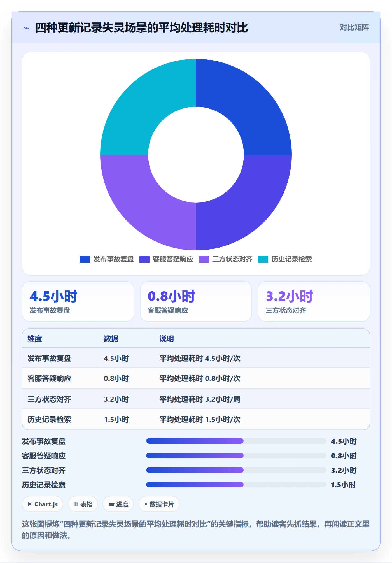Screen dimensions: 392x563
Task: Click the Chart.js tag icon
Action: [x=30, y=504]
